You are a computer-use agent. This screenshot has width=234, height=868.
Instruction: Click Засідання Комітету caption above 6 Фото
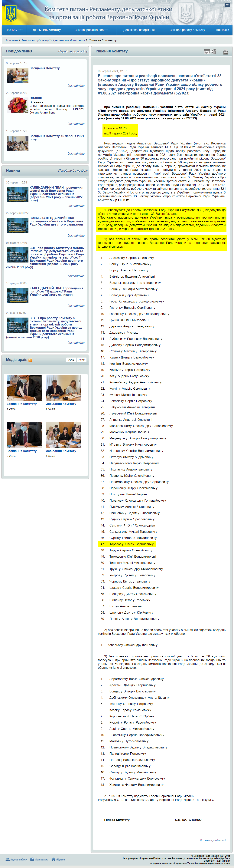[61, 451]
